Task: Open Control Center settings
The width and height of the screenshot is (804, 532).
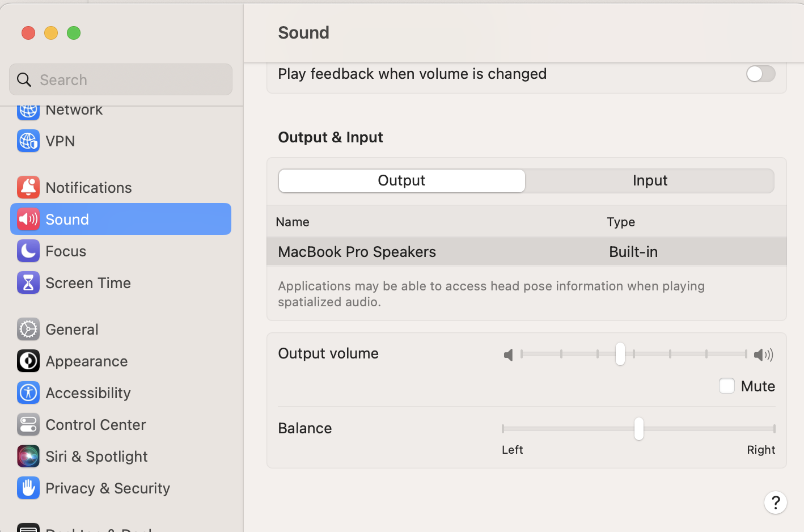Action: coord(95,424)
